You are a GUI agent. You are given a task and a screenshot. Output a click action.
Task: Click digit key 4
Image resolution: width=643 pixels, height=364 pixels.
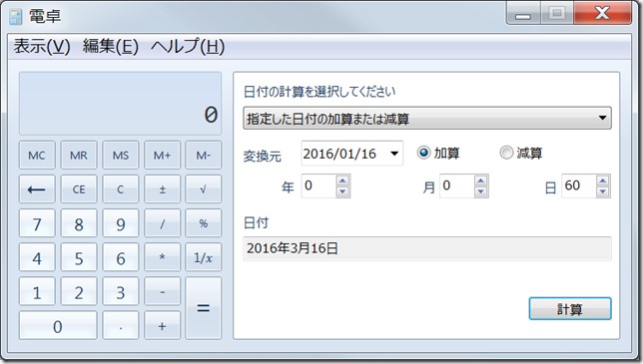point(37,257)
